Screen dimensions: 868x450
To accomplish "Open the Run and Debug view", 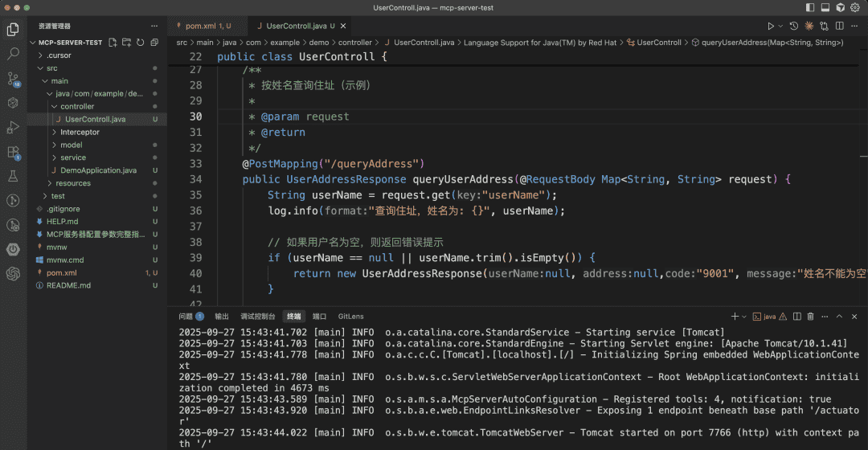I will [x=13, y=127].
